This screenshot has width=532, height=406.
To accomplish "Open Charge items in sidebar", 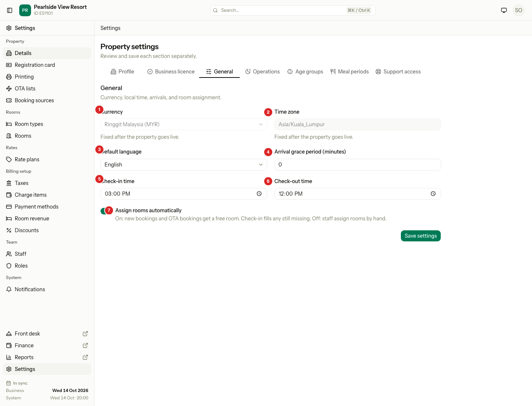I will [x=47, y=195].
